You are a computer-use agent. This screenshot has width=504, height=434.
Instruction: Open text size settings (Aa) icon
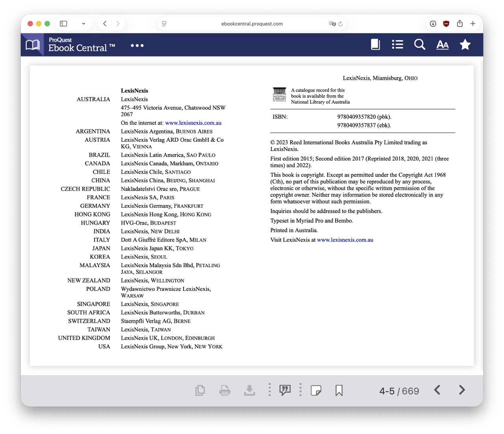coord(442,45)
